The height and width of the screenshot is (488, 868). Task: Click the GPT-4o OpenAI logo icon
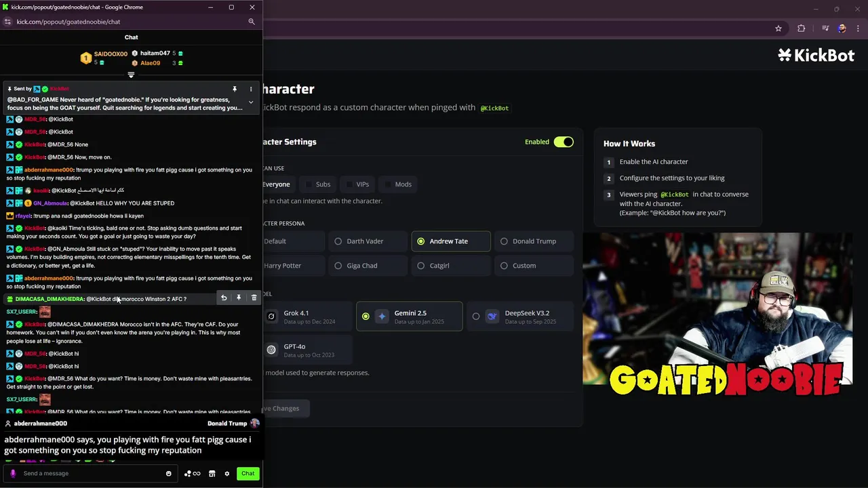click(x=271, y=350)
